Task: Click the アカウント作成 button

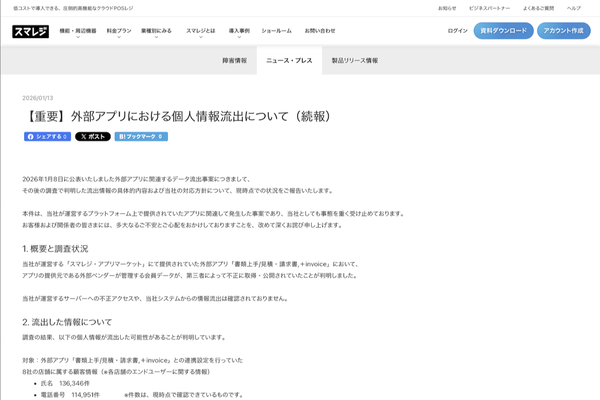Action: tap(564, 31)
